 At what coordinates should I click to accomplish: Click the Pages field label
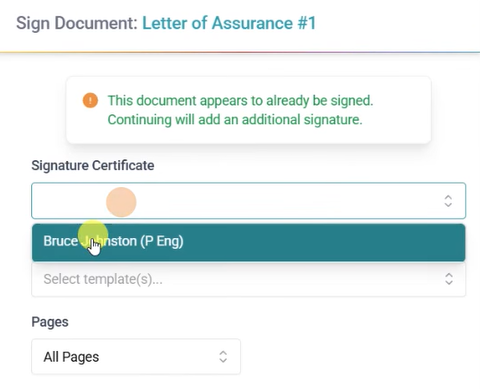(x=50, y=322)
